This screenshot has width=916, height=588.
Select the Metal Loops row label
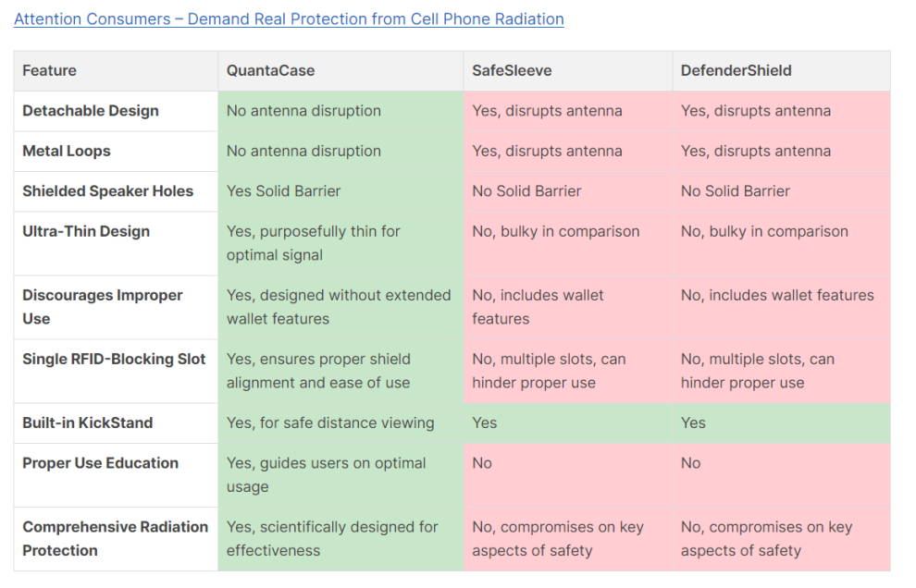click(67, 151)
